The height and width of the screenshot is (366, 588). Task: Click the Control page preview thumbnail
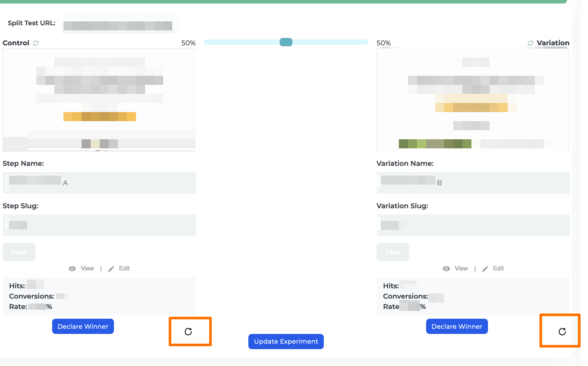(99, 99)
